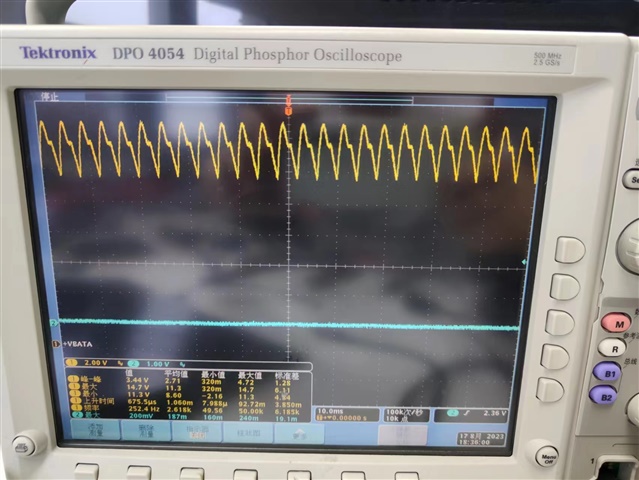Click the cyan trigger level arrow at right edge
This screenshot has height=480, width=639.
coord(524,262)
